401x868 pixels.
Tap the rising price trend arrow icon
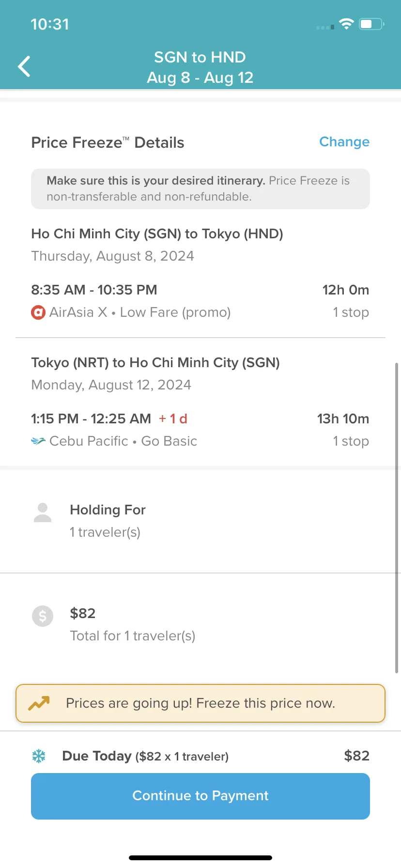pos(39,703)
